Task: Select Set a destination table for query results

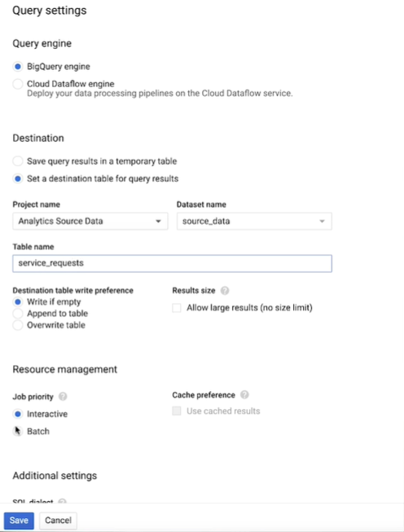Action: coord(18,178)
